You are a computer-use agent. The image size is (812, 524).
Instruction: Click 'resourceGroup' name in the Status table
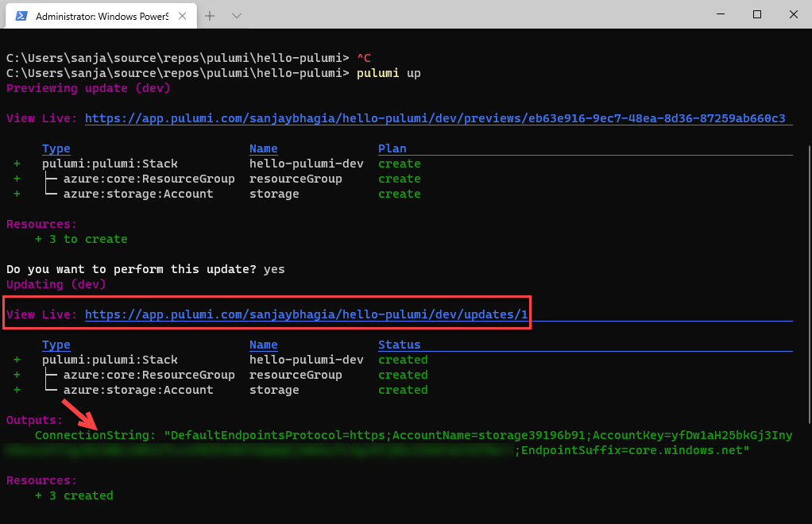(296, 375)
